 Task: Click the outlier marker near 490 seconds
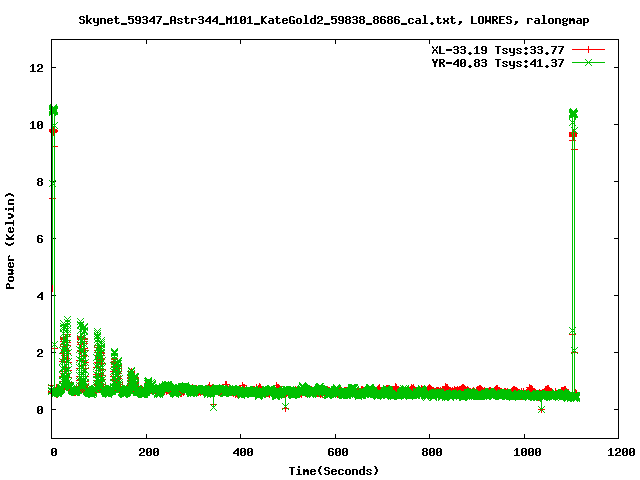[x=285, y=407]
